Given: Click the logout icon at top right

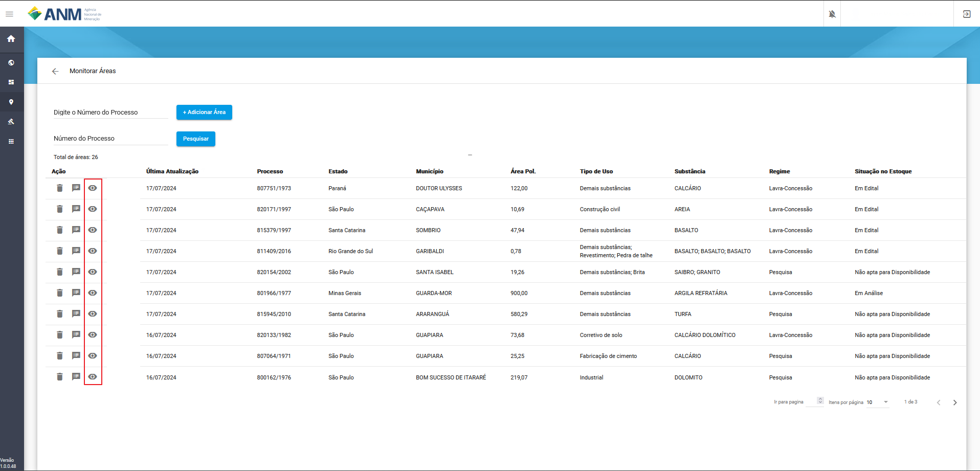Looking at the screenshot, I should coord(967,14).
